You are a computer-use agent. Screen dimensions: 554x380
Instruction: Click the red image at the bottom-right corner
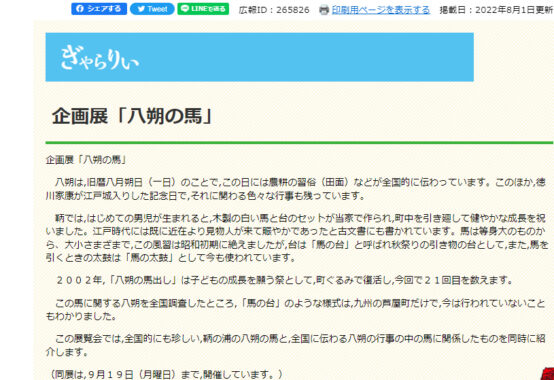(548, 374)
